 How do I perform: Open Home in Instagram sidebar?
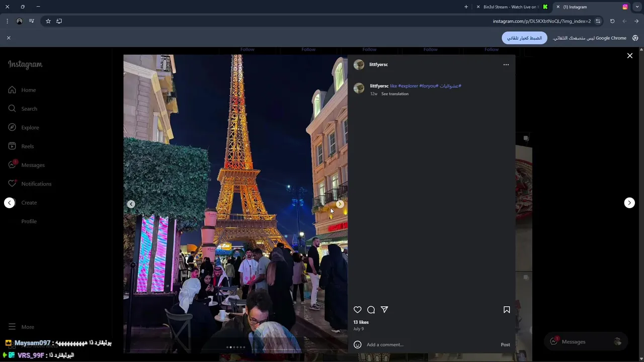click(22, 90)
